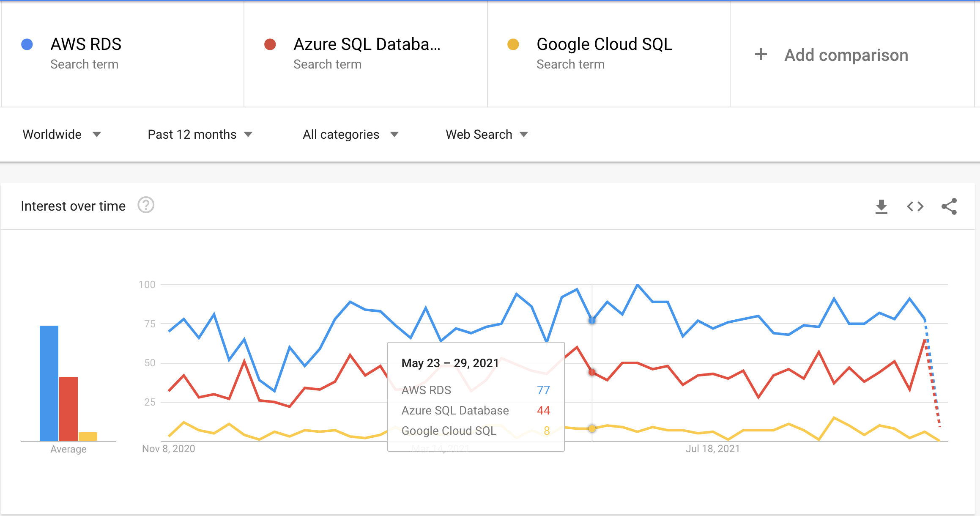
Task: Click the red Azure average bar
Action: pyautogui.click(x=68, y=409)
